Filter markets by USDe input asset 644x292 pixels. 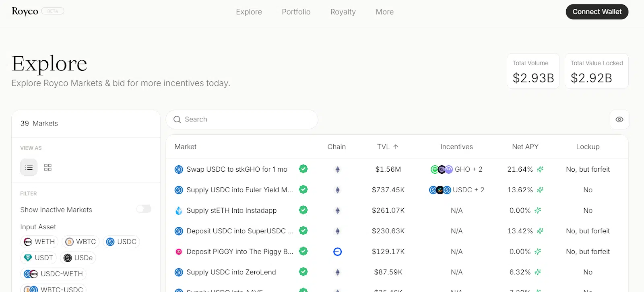click(78, 258)
